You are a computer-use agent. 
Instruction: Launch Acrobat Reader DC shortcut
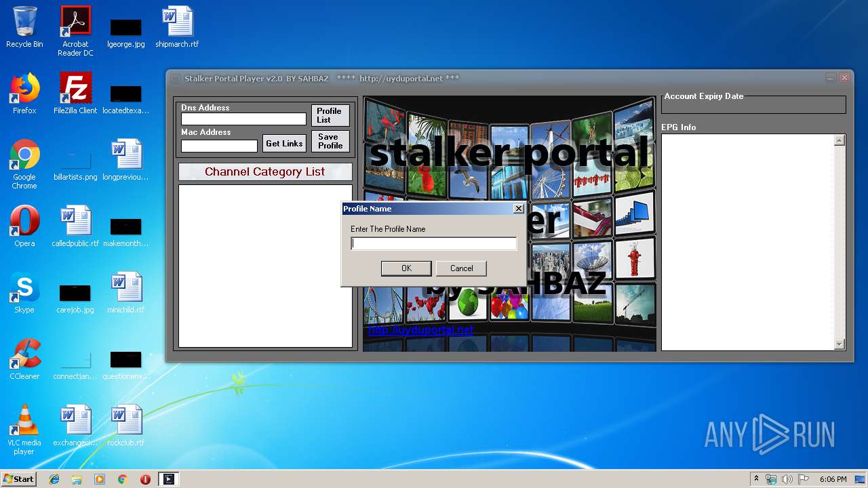pyautogui.click(x=75, y=31)
